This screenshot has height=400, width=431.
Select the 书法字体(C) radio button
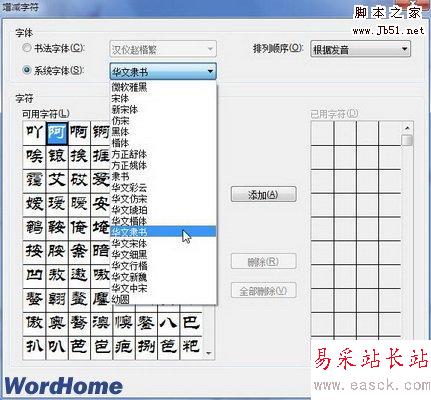point(26,48)
